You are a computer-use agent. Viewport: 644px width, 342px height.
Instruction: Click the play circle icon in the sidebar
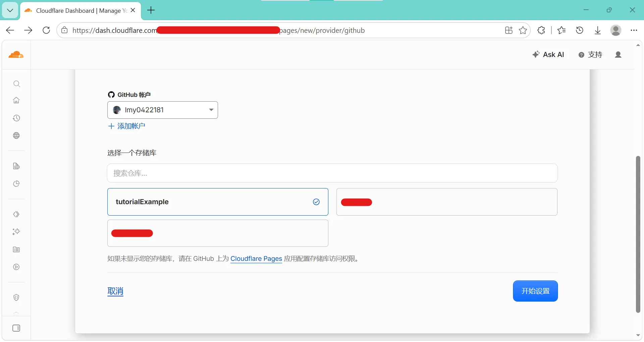coord(16,267)
